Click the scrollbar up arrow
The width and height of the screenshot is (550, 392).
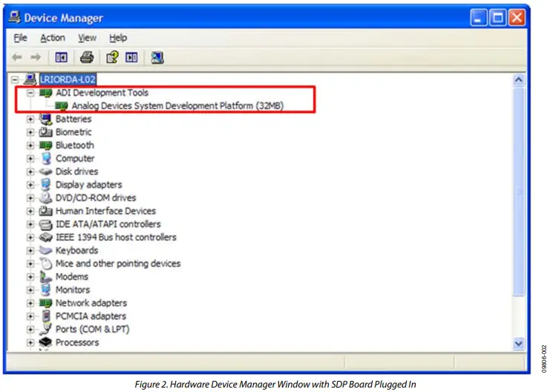click(x=518, y=80)
